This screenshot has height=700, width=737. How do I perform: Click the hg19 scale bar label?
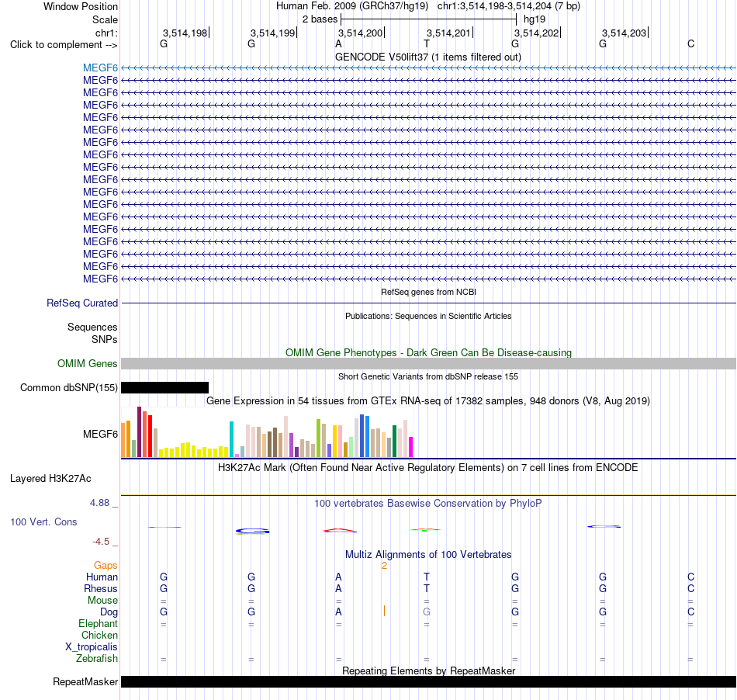[535, 19]
